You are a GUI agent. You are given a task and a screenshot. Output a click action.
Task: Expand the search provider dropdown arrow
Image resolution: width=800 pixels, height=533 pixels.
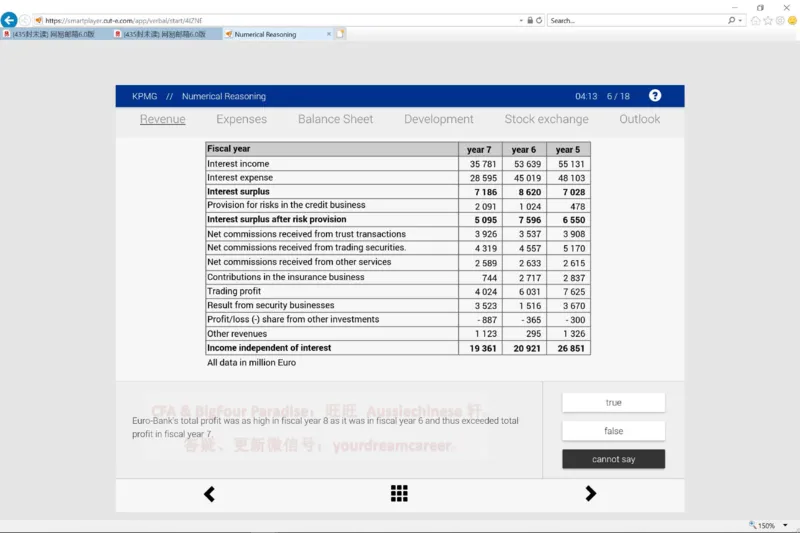[x=743, y=20]
